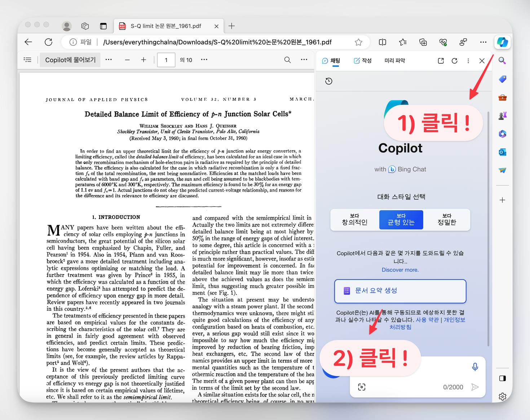Open the sidebar Search icon
Screen dimensions: 530x420
click(x=502, y=61)
